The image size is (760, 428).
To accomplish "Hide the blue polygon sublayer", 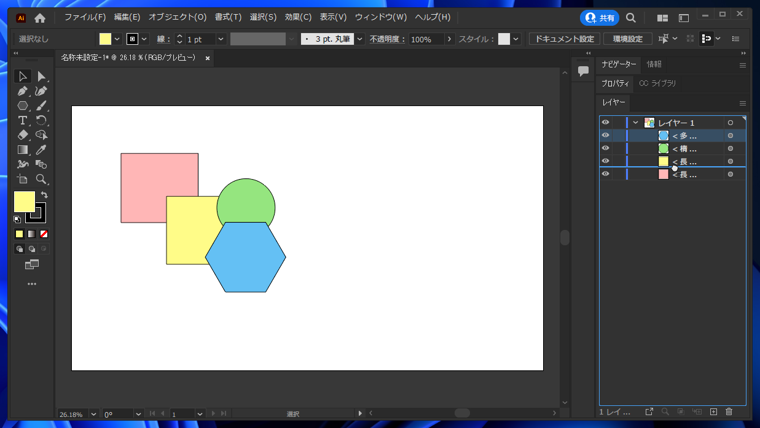I will pyautogui.click(x=605, y=135).
